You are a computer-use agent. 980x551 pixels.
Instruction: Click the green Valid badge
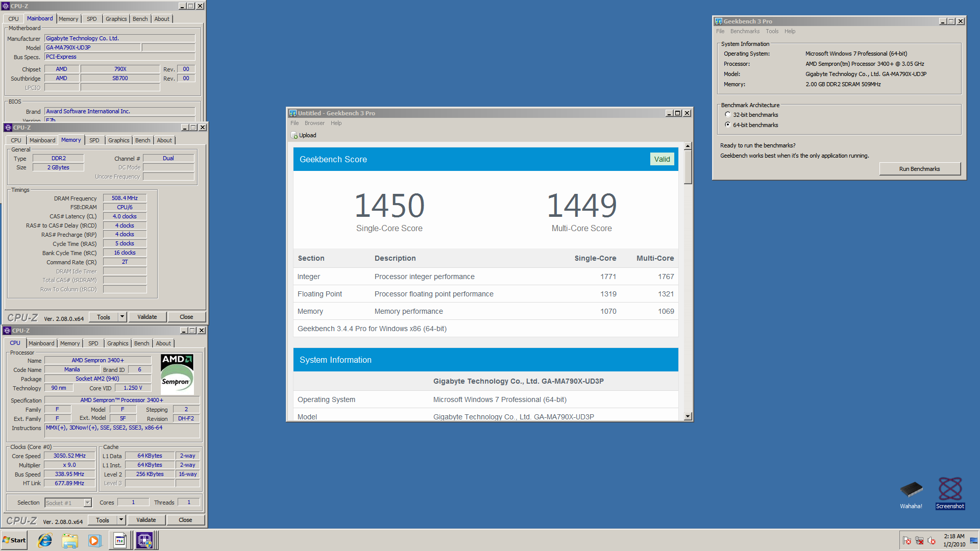pyautogui.click(x=662, y=159)
